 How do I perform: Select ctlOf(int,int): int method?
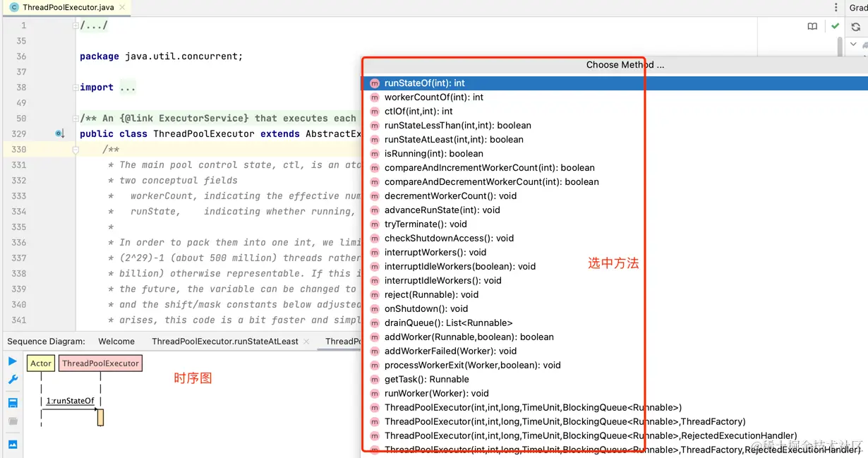615,112
